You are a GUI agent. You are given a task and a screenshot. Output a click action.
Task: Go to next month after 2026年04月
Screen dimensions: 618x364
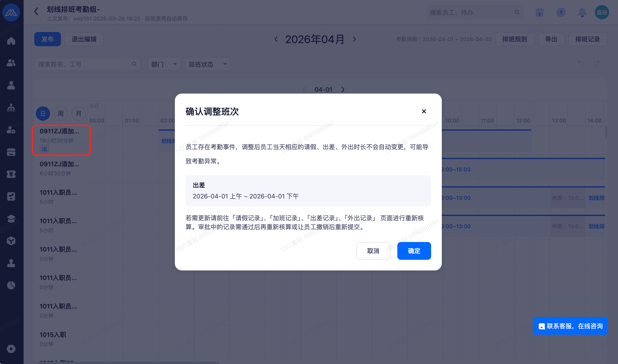click(x=354, y=39)
